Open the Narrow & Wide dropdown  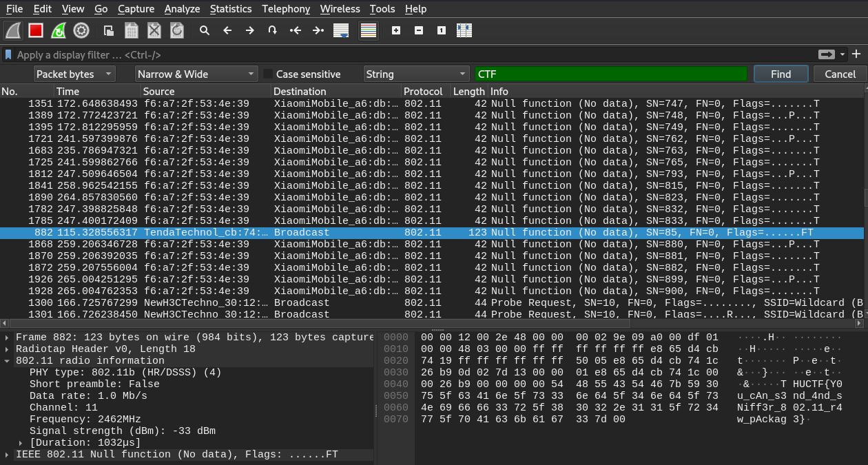point(196,74)
